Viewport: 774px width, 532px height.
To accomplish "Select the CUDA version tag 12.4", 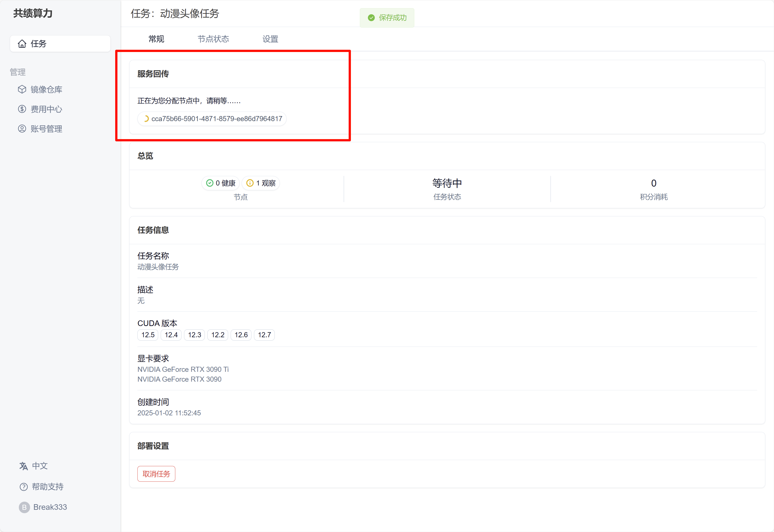I will pyautogui.click(x=171, y=335).
